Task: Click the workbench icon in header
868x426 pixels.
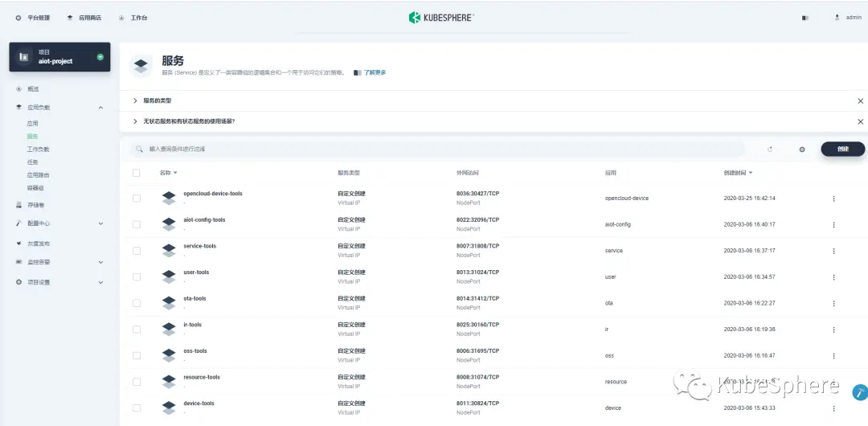Action: 122,18
